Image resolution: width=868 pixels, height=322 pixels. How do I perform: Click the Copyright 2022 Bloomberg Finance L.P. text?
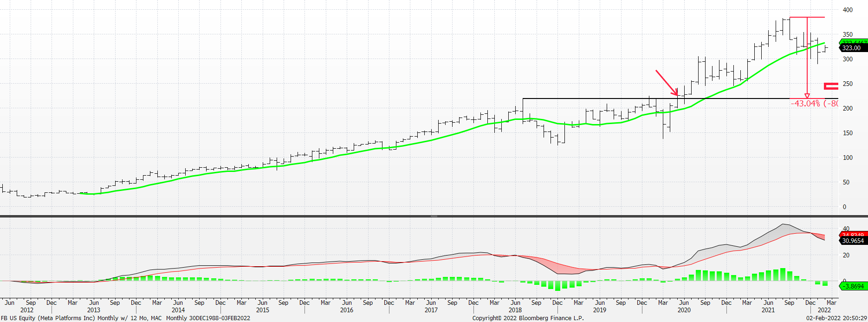coord(528,318)
